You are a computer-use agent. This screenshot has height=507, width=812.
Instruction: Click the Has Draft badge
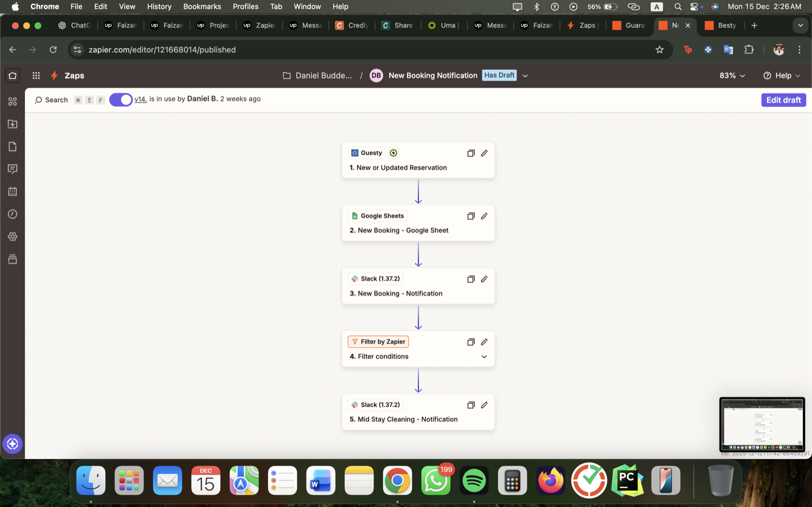[499, 75]
